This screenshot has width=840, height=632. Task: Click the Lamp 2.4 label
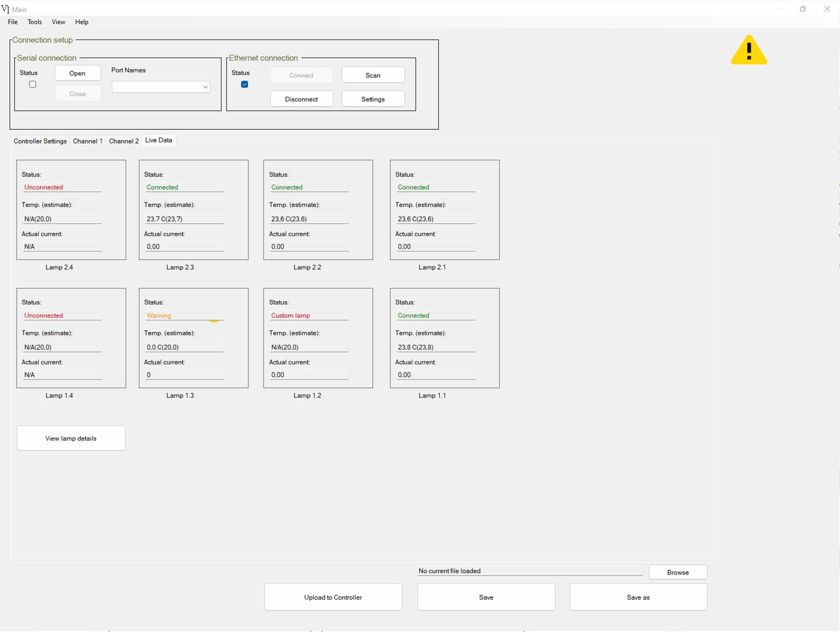(x=59, y=268)
